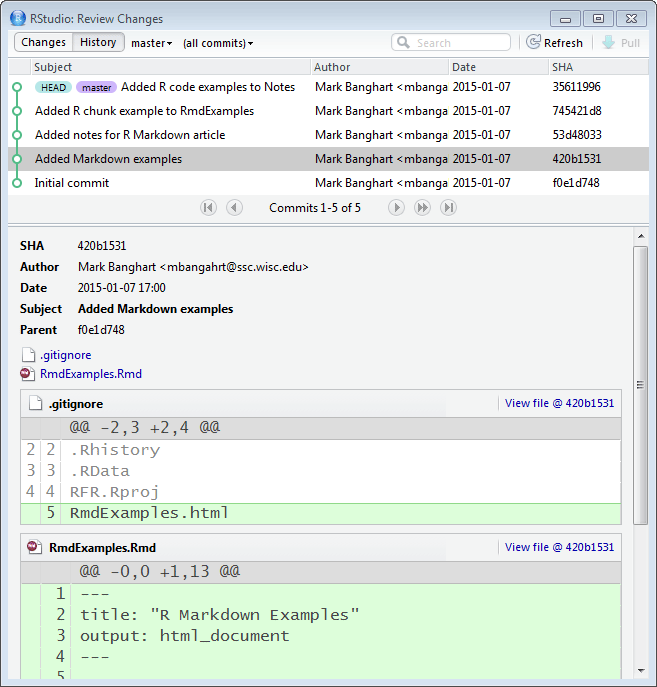Switch to the History view
657x687 pixels.
[x=98, y=43]
